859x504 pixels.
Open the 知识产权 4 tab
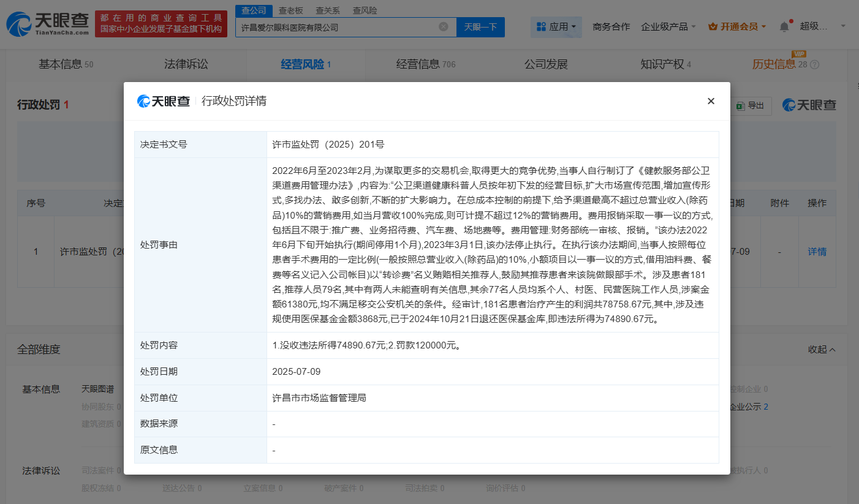click(665, 64)
